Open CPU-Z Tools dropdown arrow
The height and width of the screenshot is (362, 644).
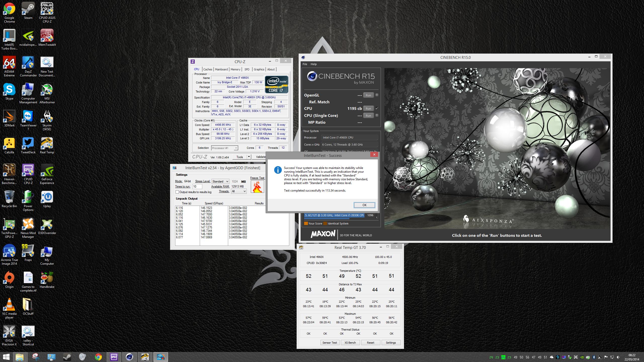249,157
